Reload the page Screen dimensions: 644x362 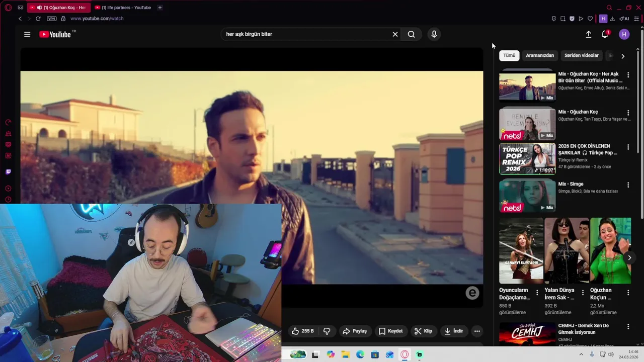tap(38, 19)
